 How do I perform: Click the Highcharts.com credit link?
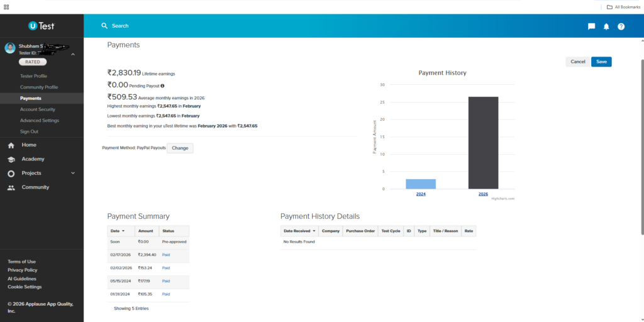[x=502, y=199]
